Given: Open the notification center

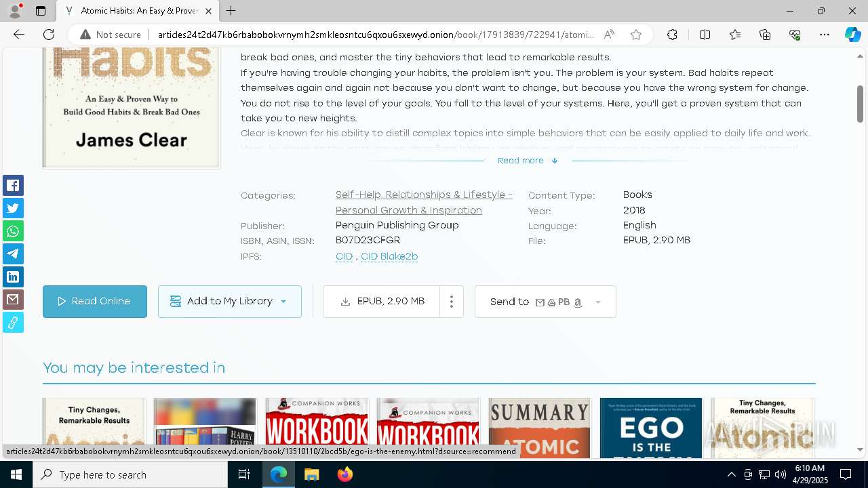Looking at the screenshot, I should coord(846,474).
